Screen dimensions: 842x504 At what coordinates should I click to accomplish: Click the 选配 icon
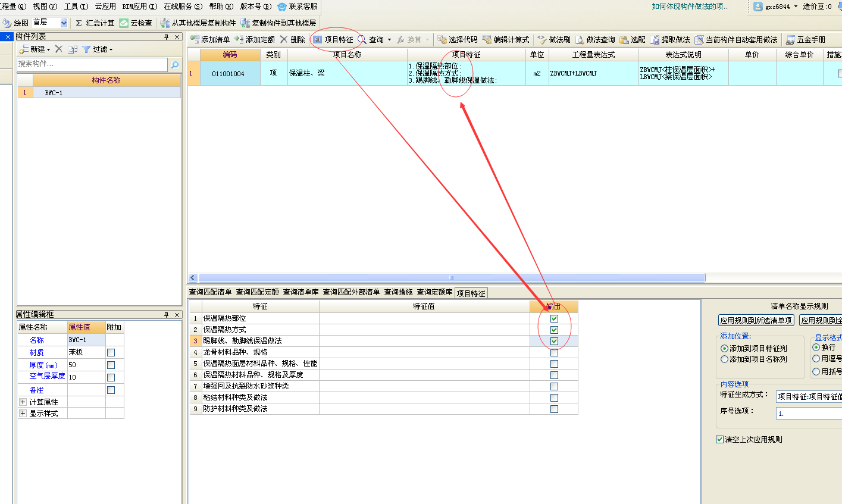tap(624, 40)
